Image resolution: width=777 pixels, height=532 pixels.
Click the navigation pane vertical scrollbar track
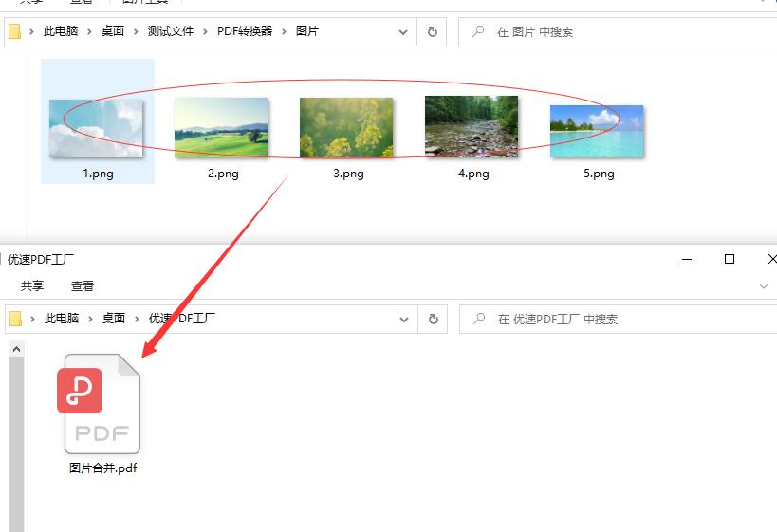click(x=16, y=445)
